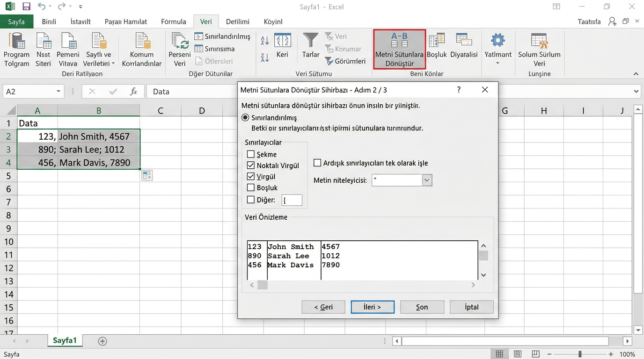The width and height of the screenshot is (644, 359).
Task: Enable the Sekme delimiter checkbox
Action: (251, 154)
